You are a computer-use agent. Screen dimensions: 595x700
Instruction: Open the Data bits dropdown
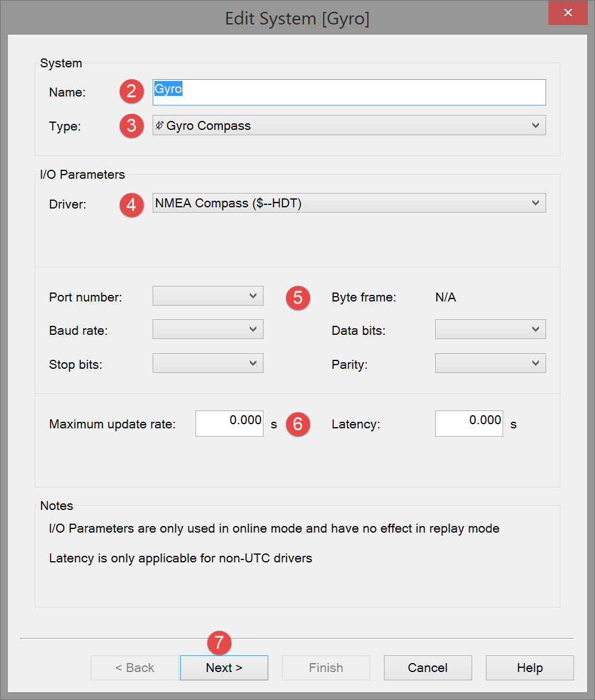(x=490, y=329)
